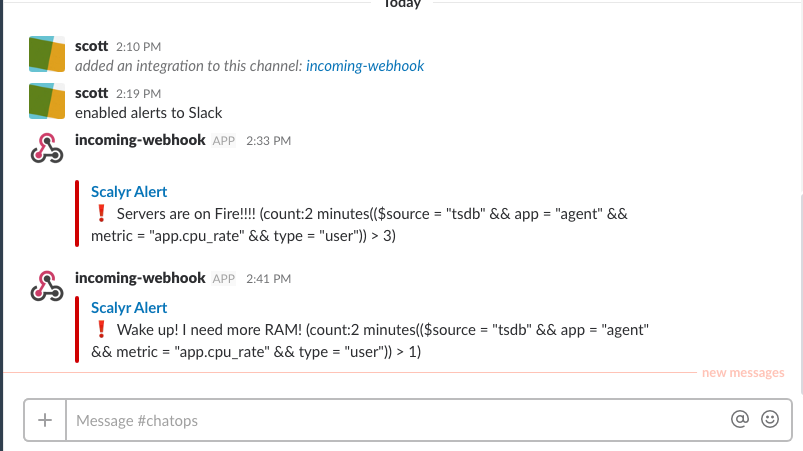Open the incoming-webhook integration link

click(x=365, y=66)
